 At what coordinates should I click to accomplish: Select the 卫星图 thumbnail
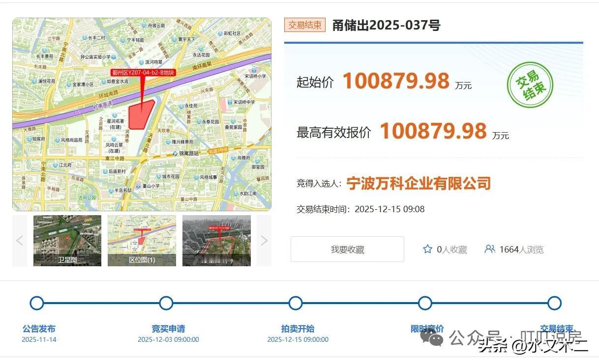pyautogui.click(x=68, y=240)
